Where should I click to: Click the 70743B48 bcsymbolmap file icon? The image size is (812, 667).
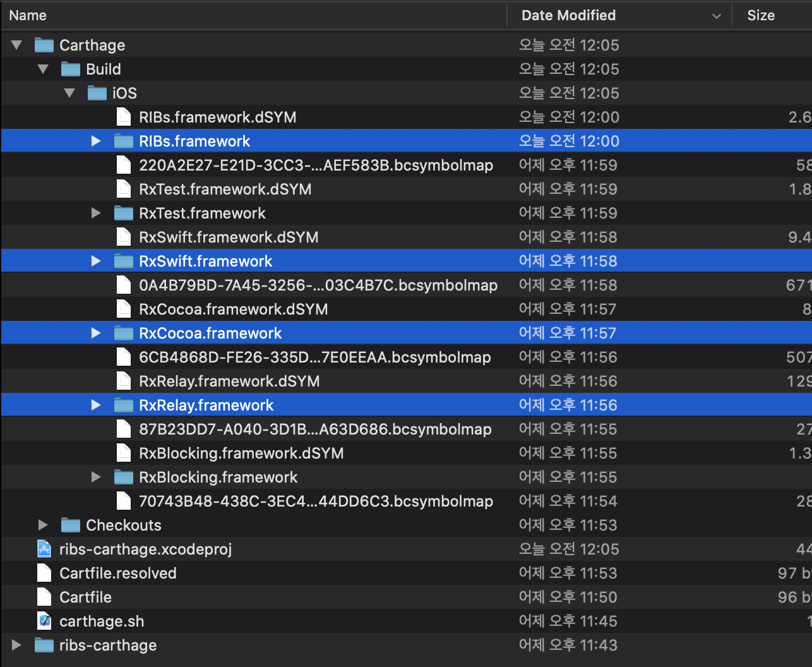pyautogui.click(x=124, y=501)
